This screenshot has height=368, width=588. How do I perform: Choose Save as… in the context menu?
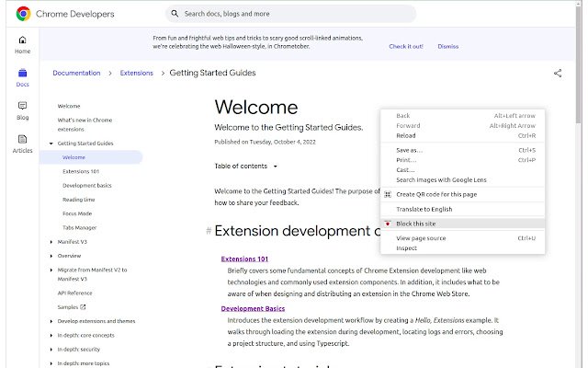point(463,150)
